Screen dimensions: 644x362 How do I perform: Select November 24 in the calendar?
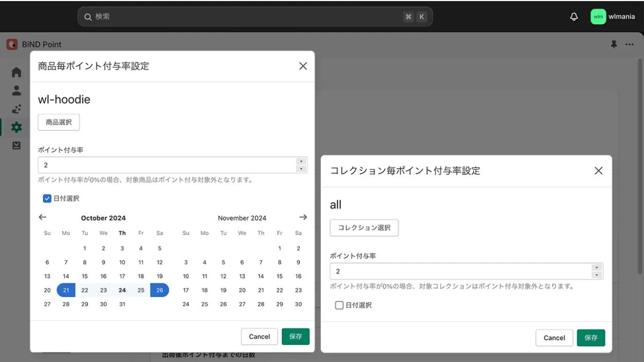[x=186, y=304]
